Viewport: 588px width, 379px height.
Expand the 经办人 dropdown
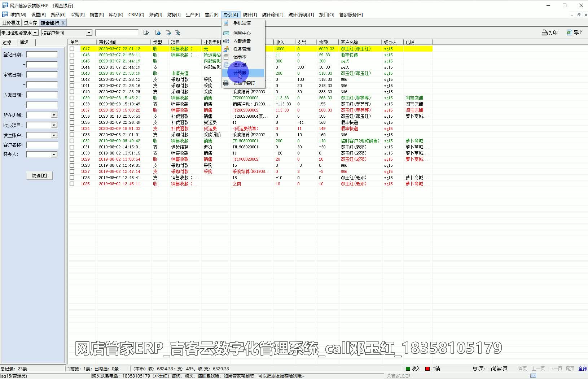(54, 154)
